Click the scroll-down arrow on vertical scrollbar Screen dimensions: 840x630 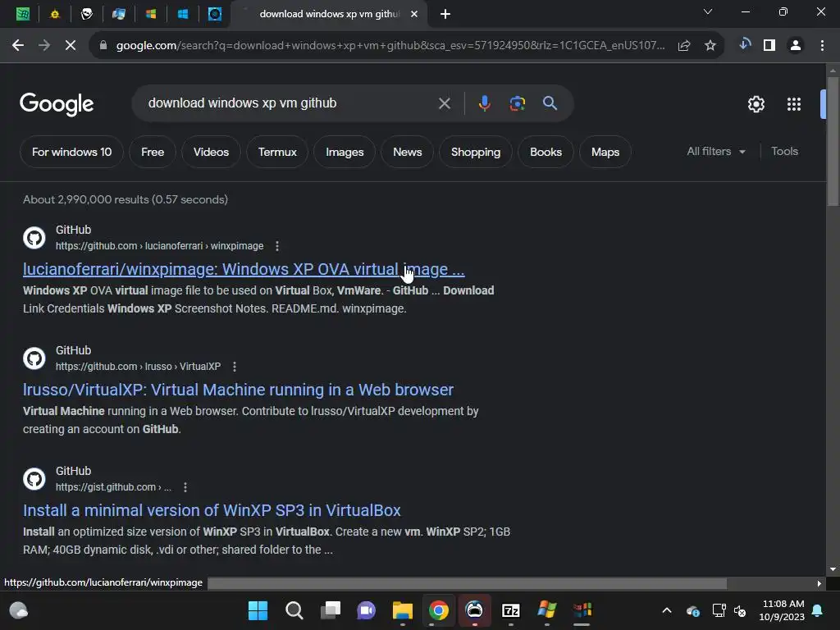click(833, 569)
